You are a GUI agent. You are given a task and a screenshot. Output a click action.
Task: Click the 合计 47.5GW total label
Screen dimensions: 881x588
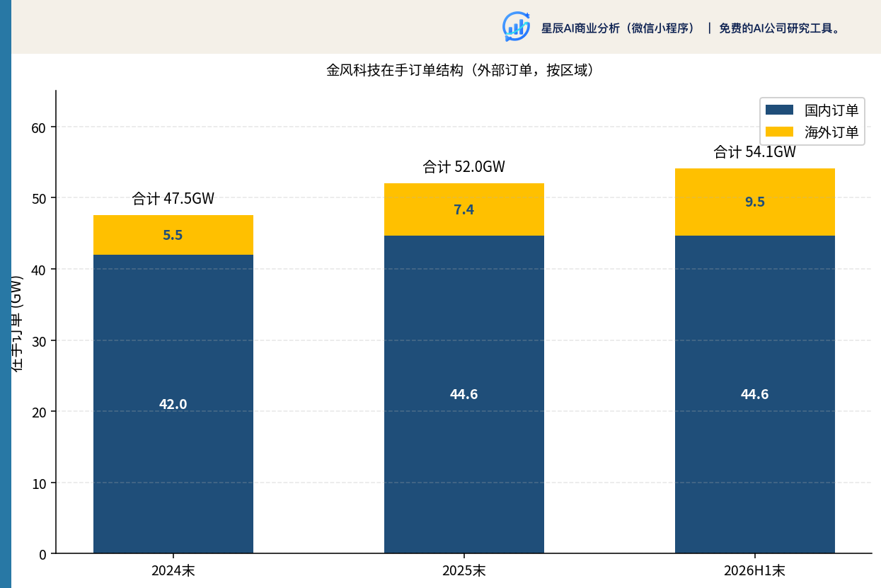pyautogui.click(x=173, y=199)
